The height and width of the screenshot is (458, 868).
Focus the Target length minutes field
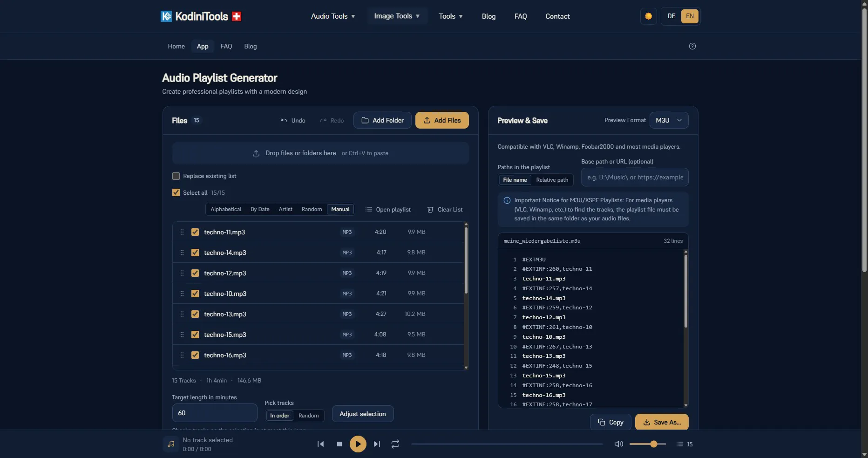click(215, 413)
